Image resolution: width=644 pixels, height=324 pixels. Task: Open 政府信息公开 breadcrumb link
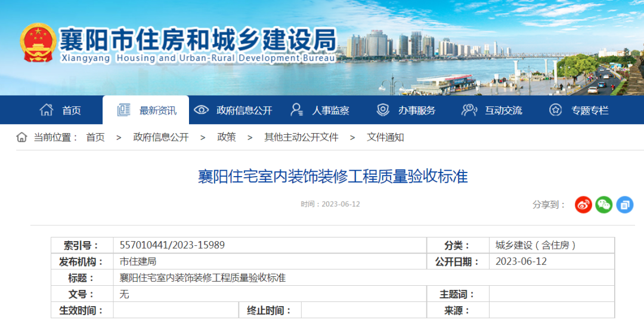pos(161,137)
